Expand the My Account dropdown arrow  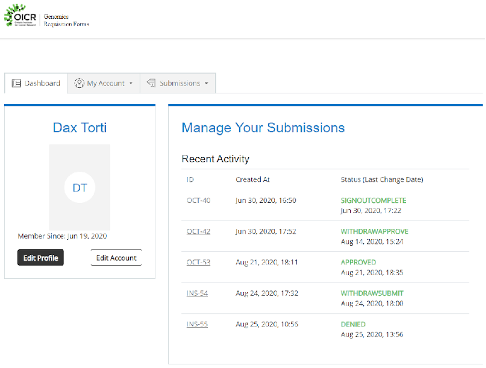pos(131,83)
